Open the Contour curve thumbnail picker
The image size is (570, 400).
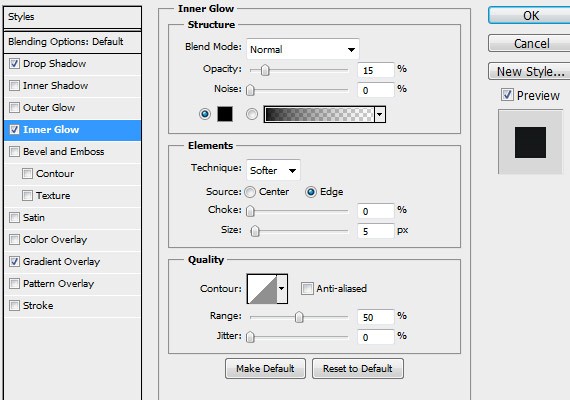pyautogui.click(x=262, y=289)
